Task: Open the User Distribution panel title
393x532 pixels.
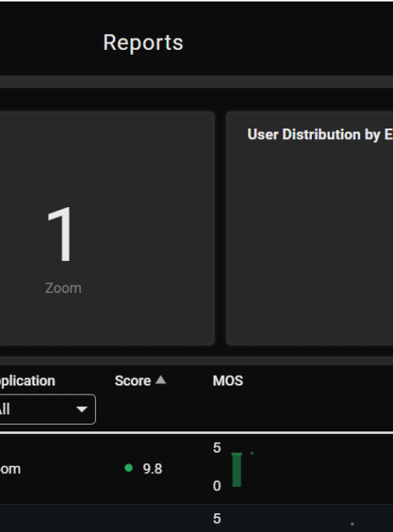Action: pos(320,135)
